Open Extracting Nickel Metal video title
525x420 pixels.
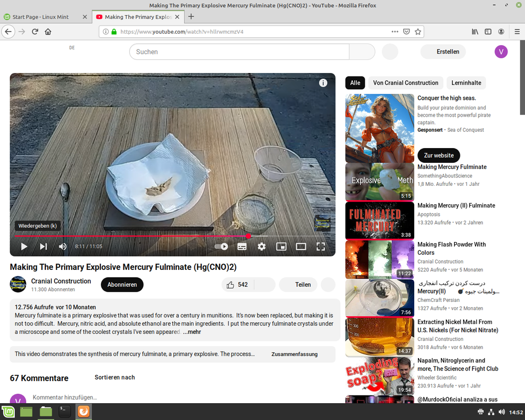click(458, 326)
